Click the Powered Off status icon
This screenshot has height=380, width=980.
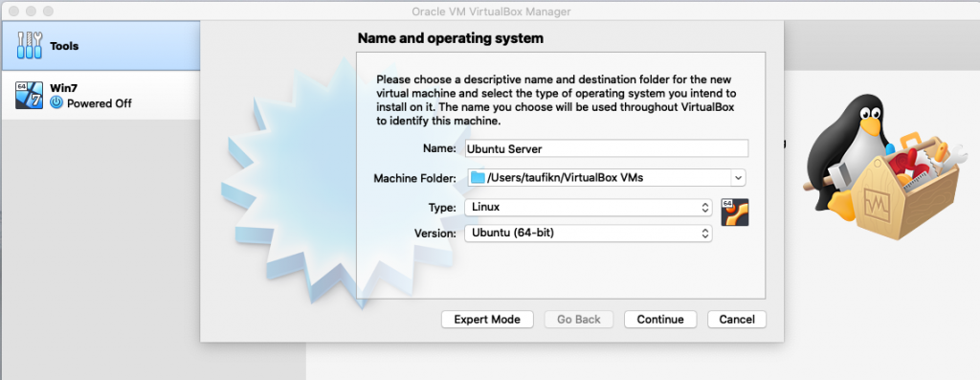click(x=56, y=103)
